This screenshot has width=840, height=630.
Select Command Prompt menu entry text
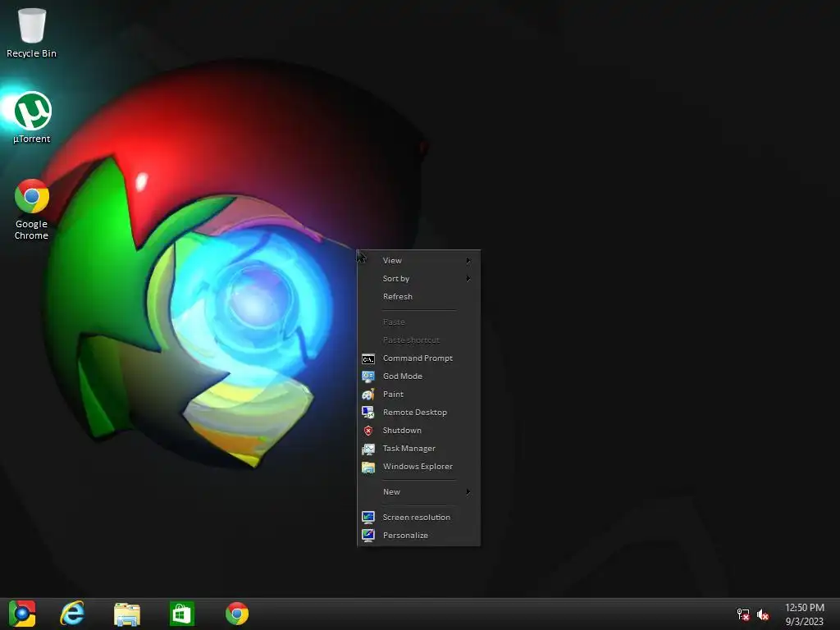(418, 358)
